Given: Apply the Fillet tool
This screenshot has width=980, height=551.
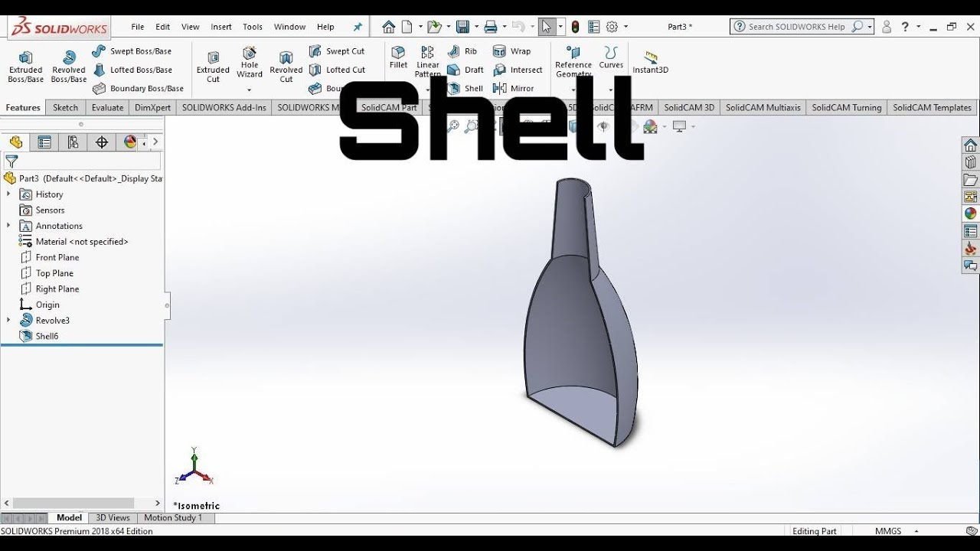Looking at the screenshot, I should point(398,57).
